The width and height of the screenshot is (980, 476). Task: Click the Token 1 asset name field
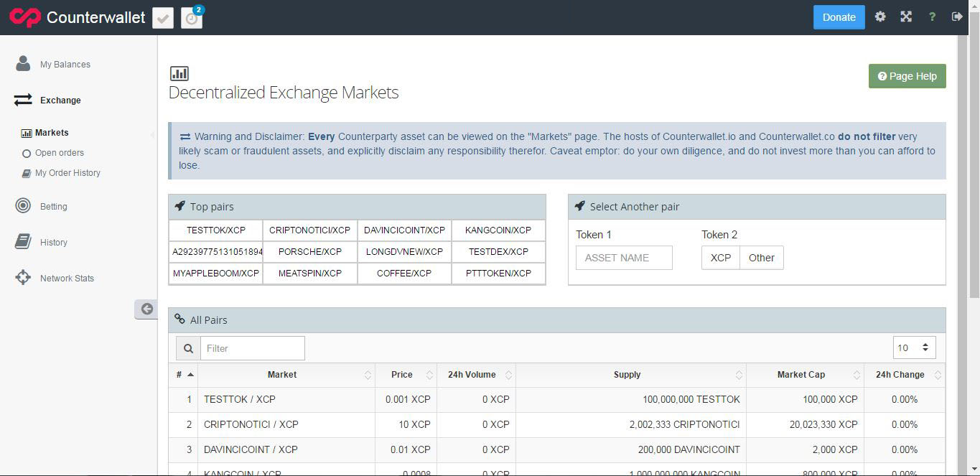[624, 258]
